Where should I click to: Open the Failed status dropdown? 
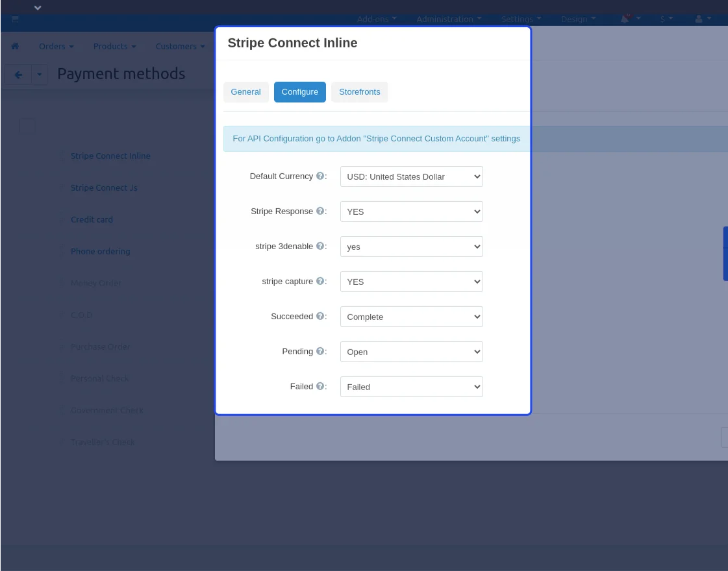[x=411, y=386]
